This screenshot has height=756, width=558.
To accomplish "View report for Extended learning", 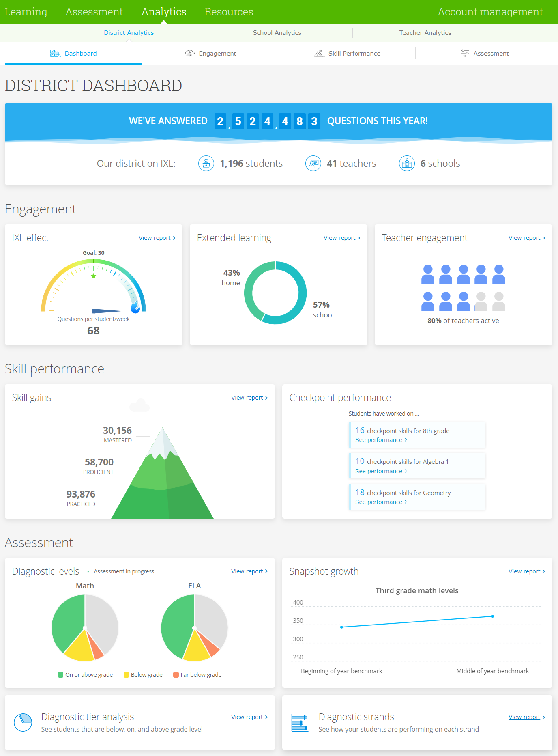I will coord(342,238).
